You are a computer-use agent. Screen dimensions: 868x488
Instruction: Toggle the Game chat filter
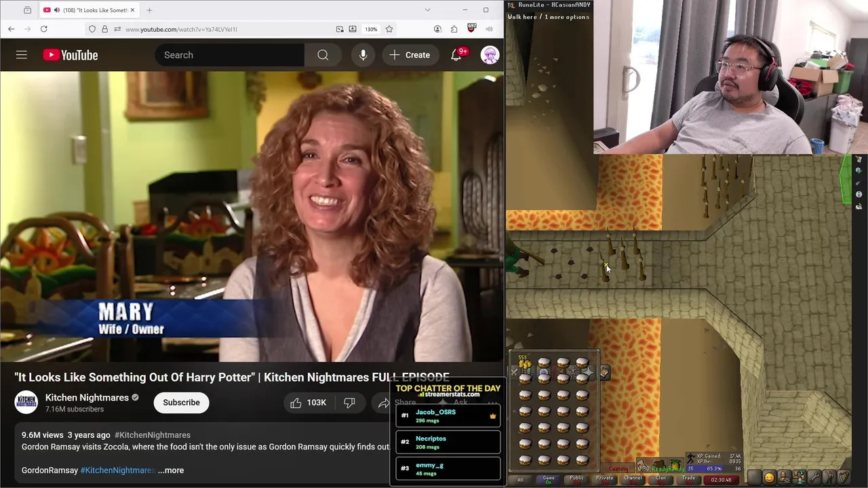[x=549, y=479]
